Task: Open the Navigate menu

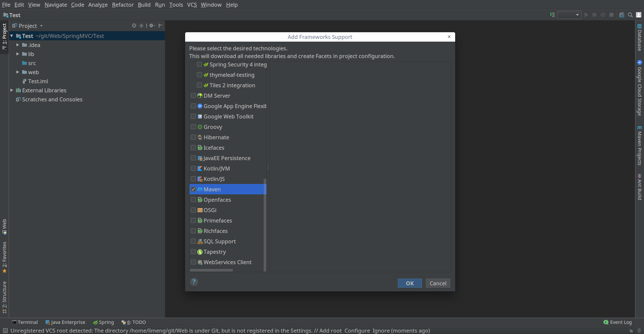Action: (x=56, y=5)
